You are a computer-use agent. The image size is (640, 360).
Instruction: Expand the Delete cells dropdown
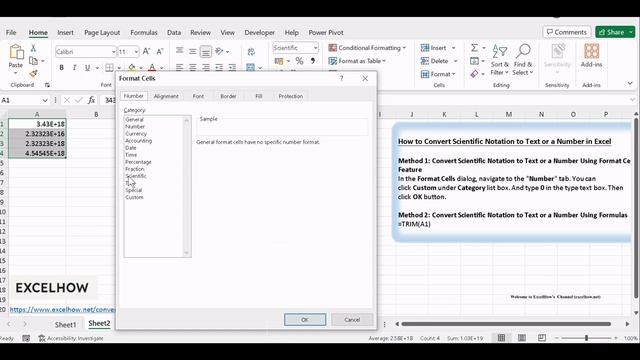pos(456,61)
